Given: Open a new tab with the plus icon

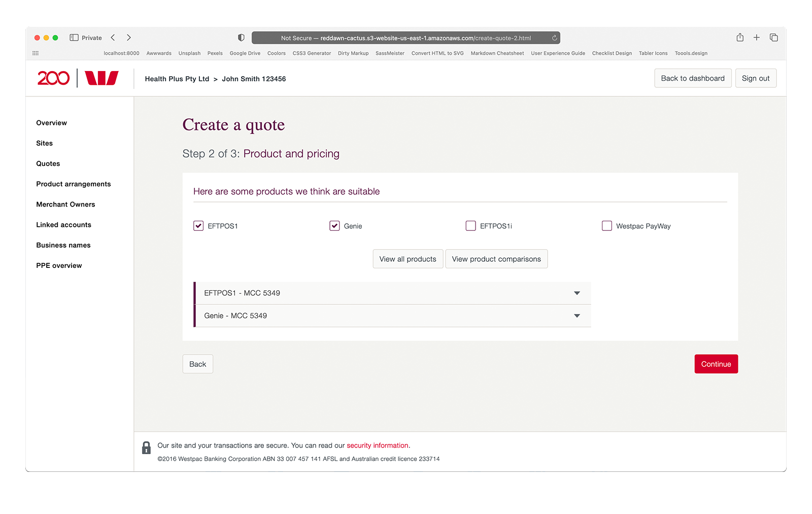Looking at the screenshot, I should (756, 38).
